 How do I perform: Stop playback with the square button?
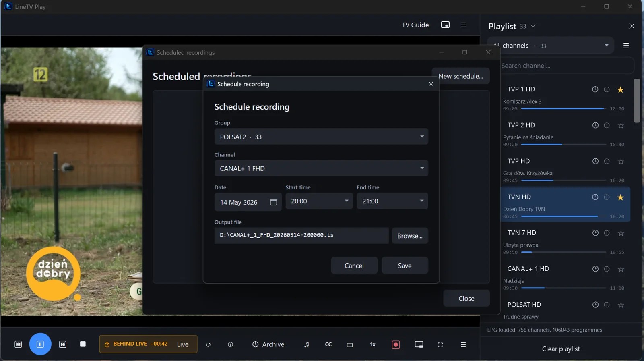click(83, 344)
